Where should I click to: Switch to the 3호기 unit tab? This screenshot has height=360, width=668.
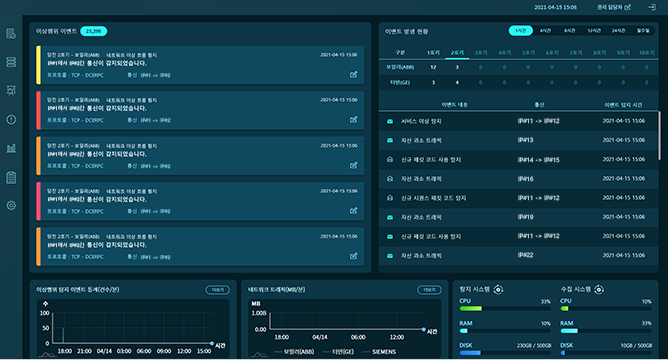click(x=481, y=53)
